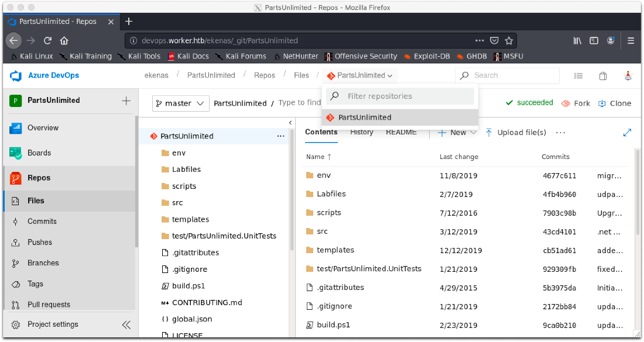Open a new browser tab with the plus icon
The width and height of the screenshot is (644, 342).
tap(129, 21)
